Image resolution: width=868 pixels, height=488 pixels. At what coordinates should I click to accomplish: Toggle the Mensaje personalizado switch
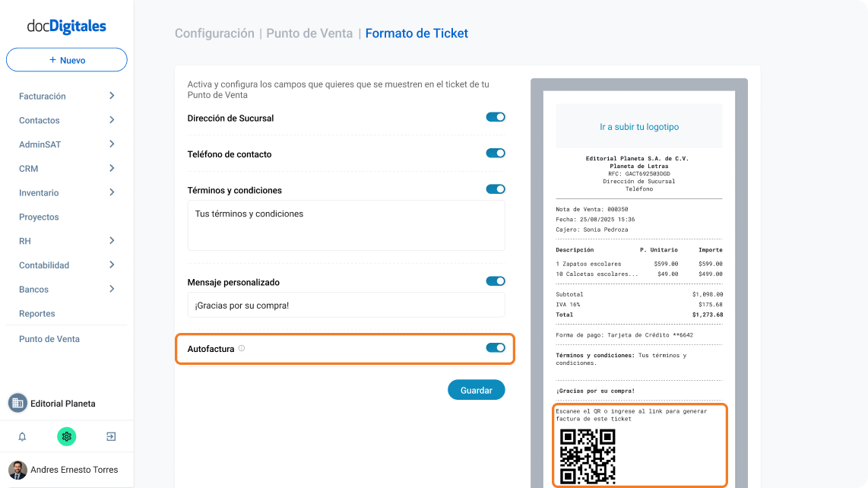(x=496, y=280)
